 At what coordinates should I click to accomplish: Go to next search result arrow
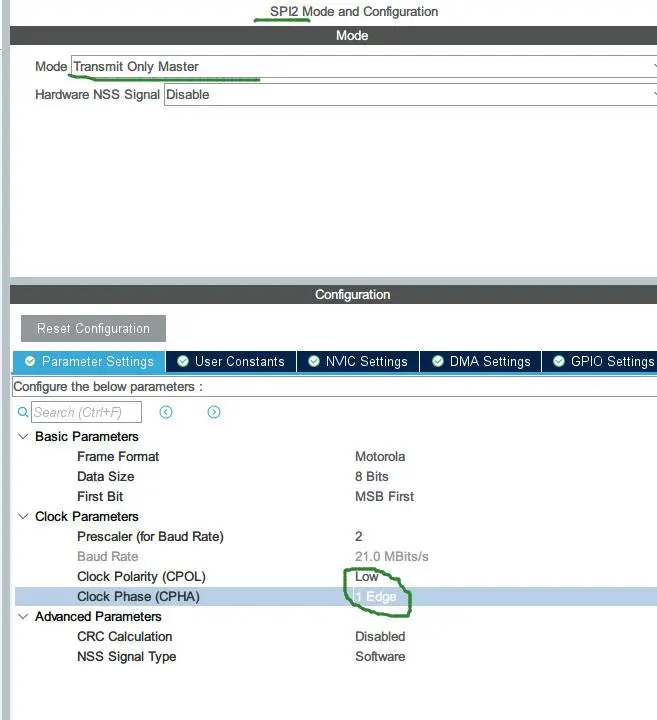214,412
